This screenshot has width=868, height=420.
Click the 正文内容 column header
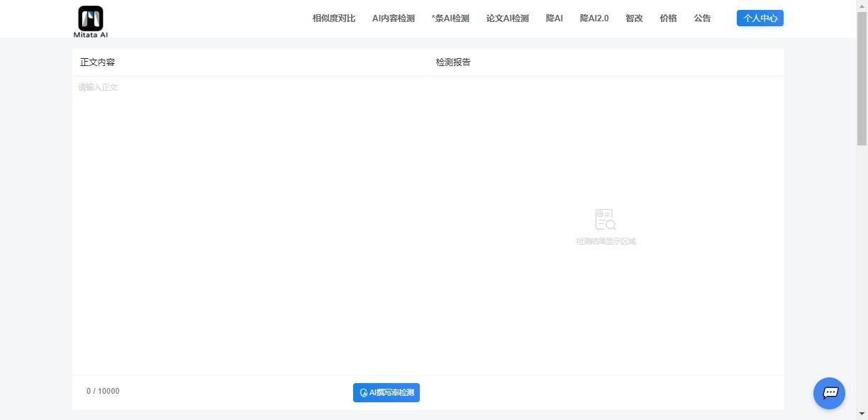coord(97,62)
